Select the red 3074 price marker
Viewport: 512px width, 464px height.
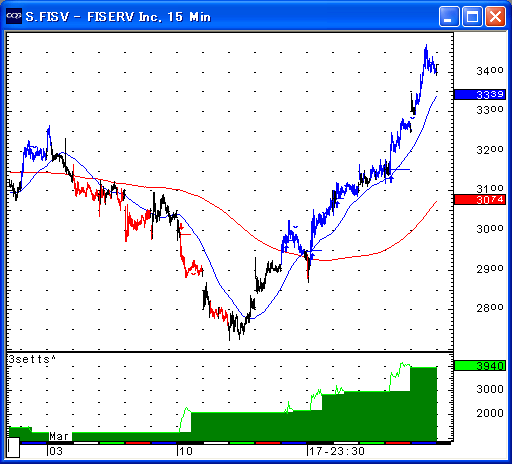click(480, 200)
